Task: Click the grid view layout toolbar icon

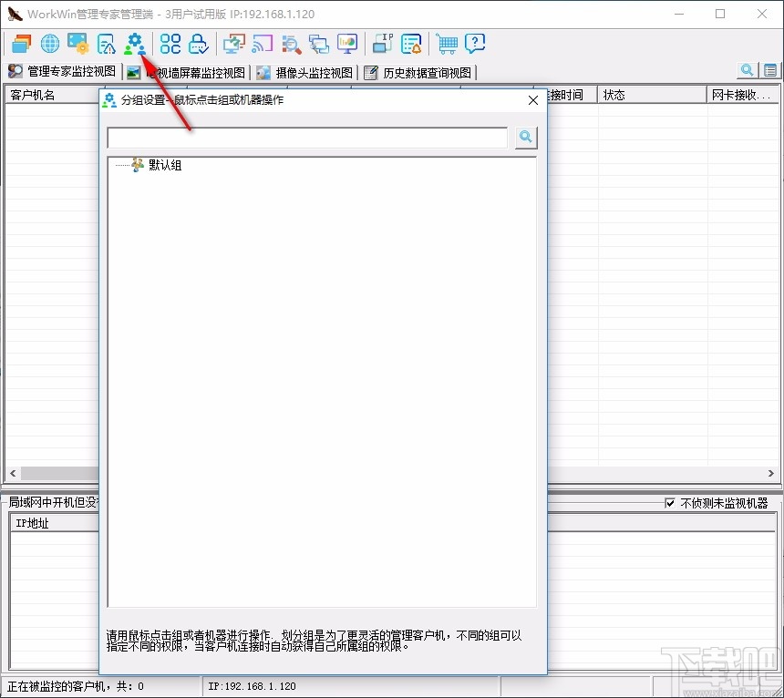Action: 169,43
